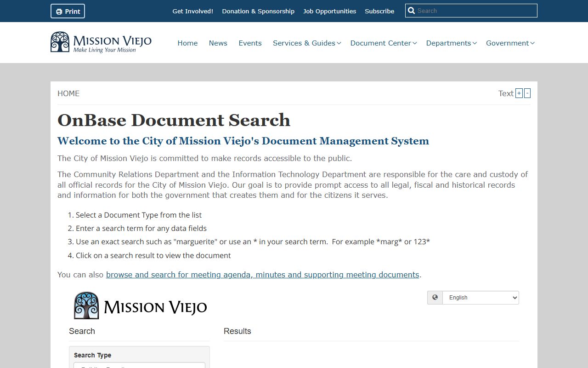
Task: Click the Subscribe link
Action: [379, 11]
